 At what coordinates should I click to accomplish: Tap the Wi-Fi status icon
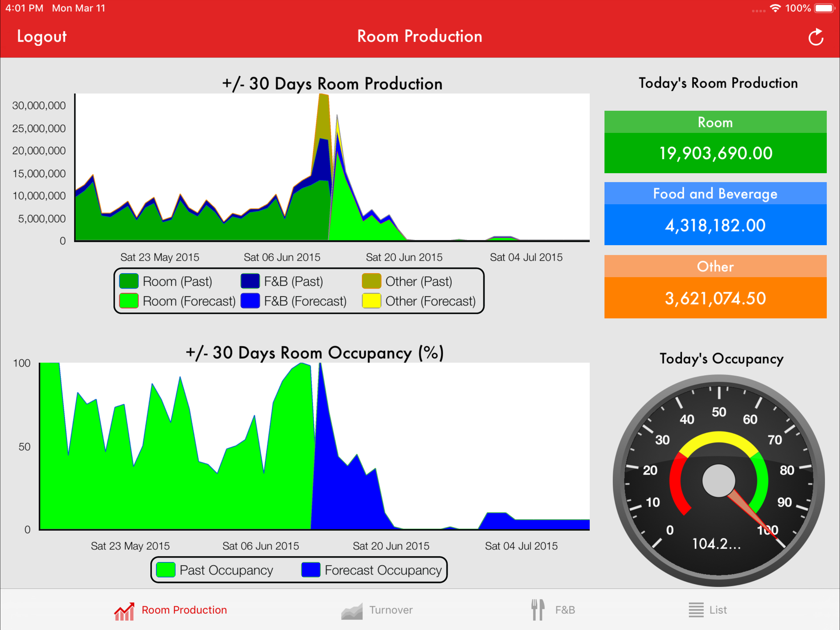click(x=775, y=8)
